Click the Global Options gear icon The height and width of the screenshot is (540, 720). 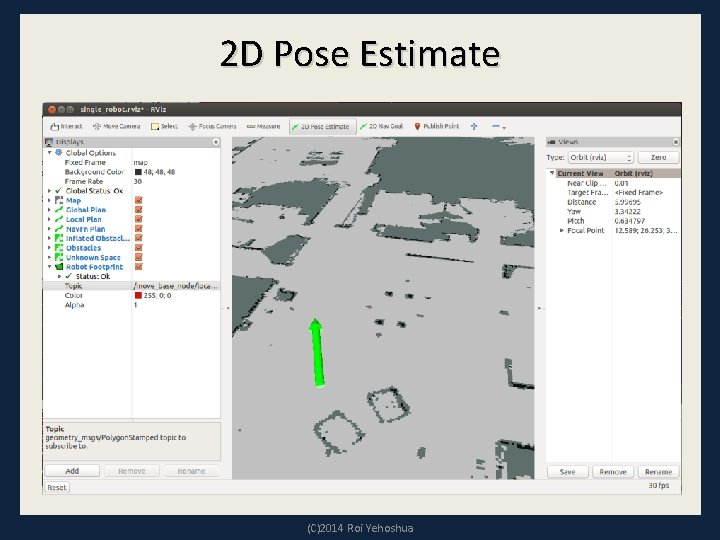pos(59,152)
